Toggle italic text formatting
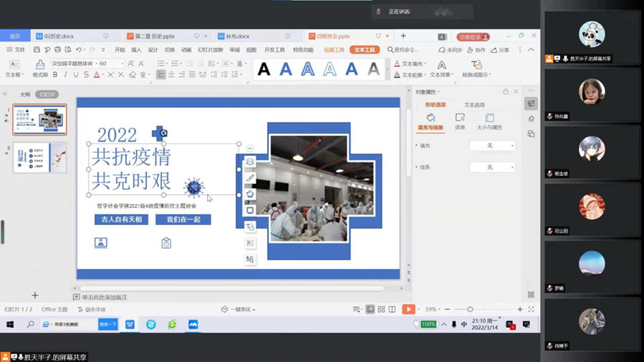This screenshot has width=644, height=362. pyautogui.click(x=66, y=74)
